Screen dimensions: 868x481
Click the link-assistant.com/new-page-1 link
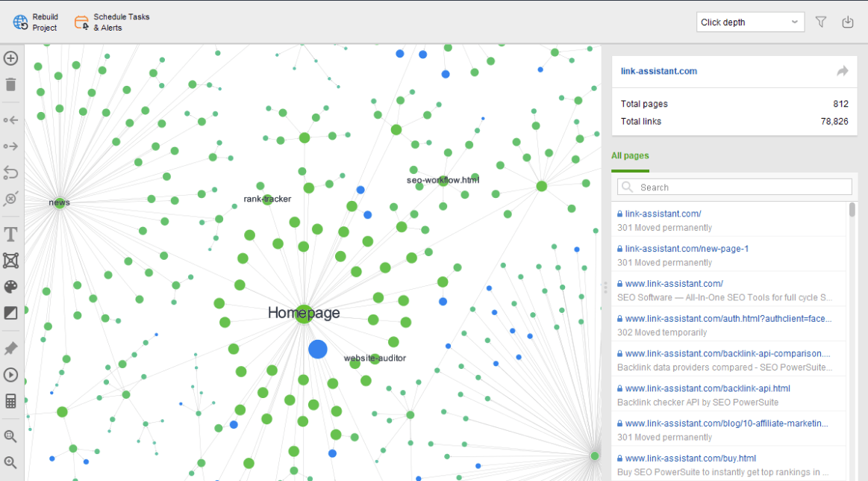point(687,248)
